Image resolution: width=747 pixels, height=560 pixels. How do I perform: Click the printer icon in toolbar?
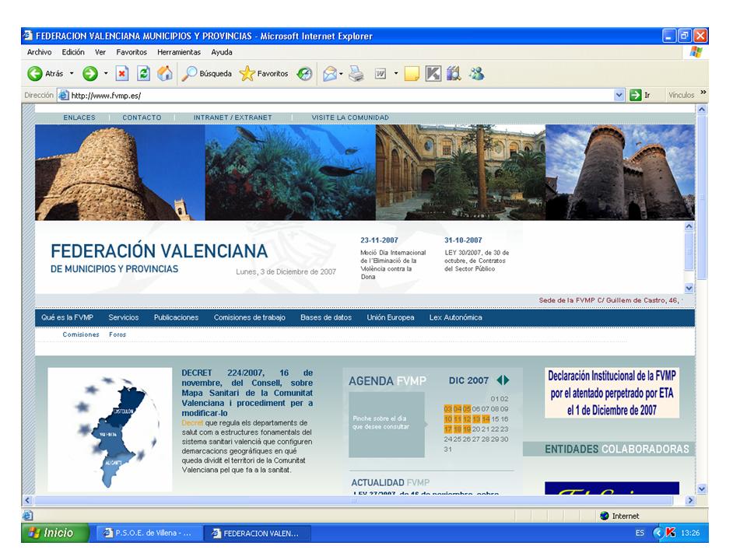(356, 74)
